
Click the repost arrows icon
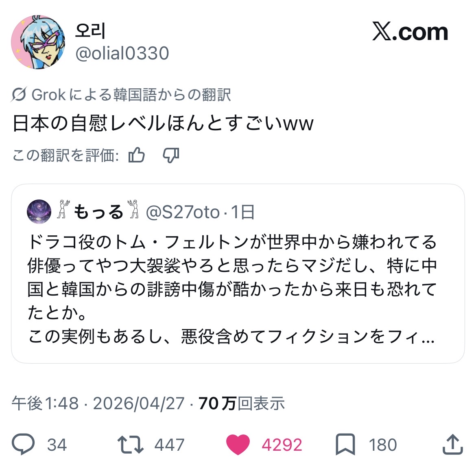pos(131,445)
